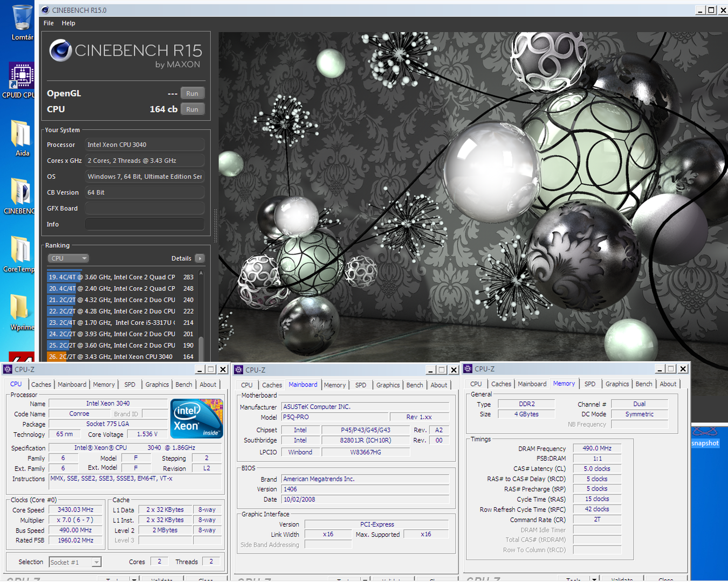Open the File menu in Cinebench

[49, 23]
